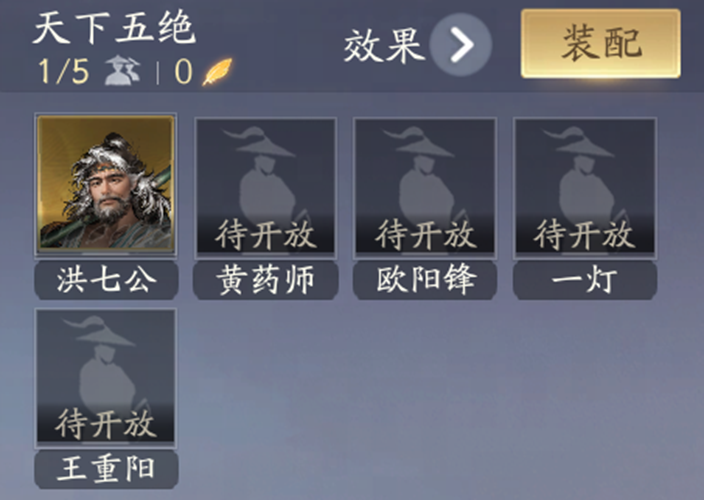Click the locked 欧阳锋 silhouette card
Image resolution: width=704 pixels, height=500 pixels.
click(x=425, y=187)
